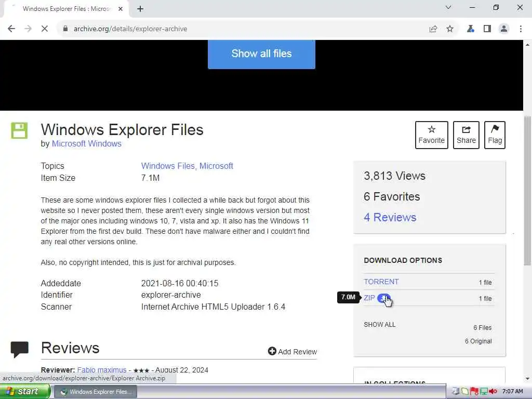Open reviewer Fabio maximus profile

click(x=102, y=370)
